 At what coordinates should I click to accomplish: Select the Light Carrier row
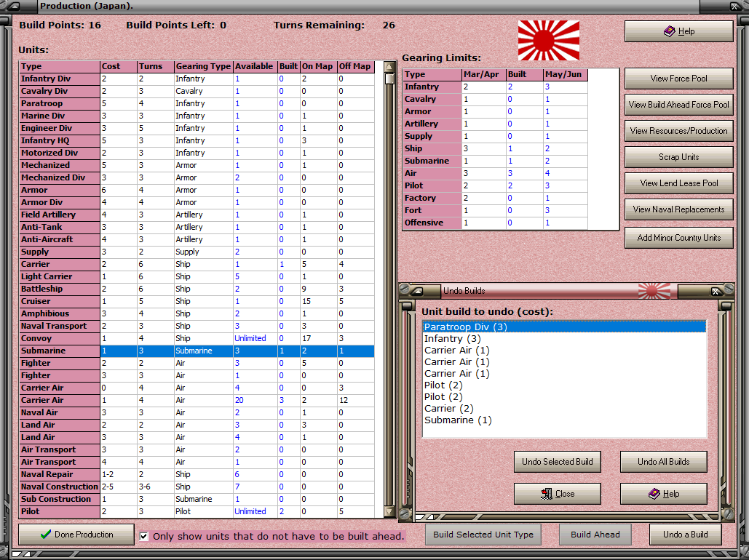[x=197, y=277]
